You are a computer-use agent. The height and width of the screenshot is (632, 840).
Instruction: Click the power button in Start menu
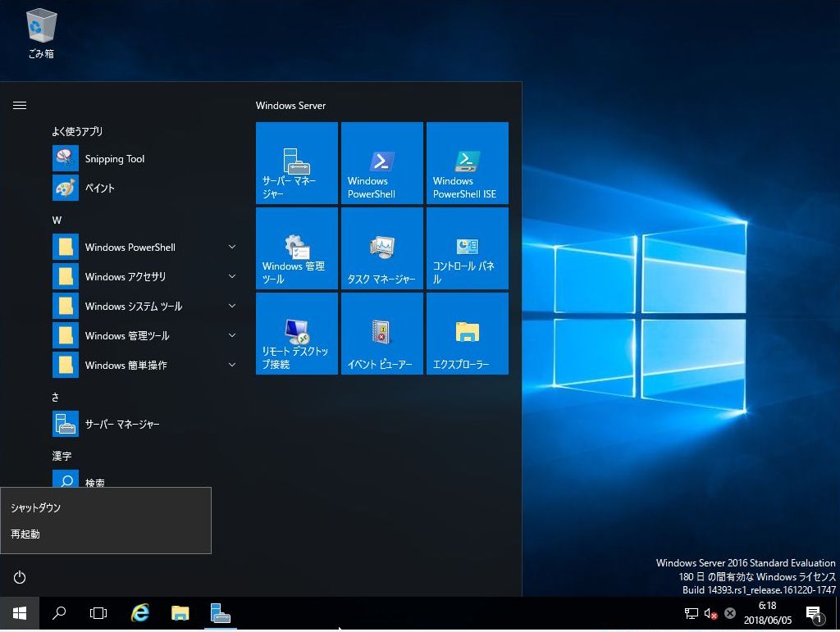point(19,576)
